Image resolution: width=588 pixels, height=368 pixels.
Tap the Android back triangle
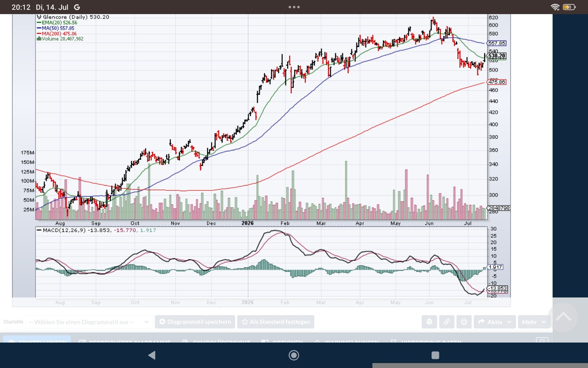(152, 355)
